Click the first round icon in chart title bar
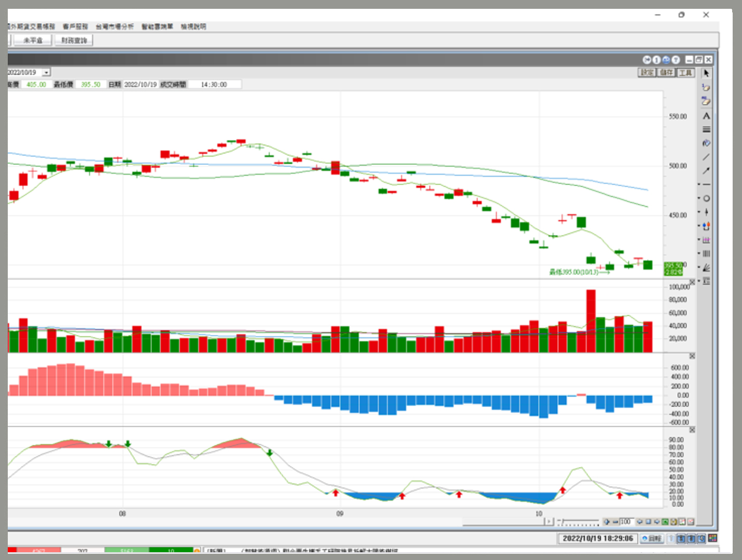 pos(647,60)
